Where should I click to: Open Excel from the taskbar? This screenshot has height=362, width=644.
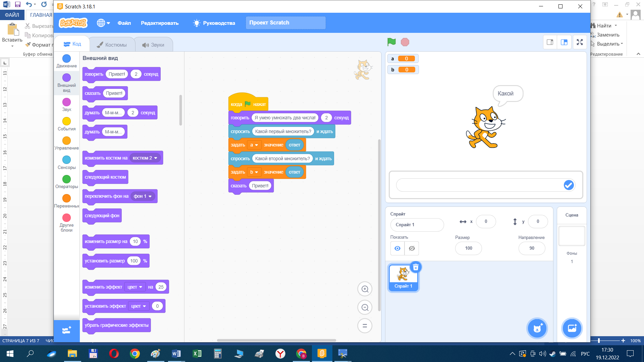point(197,354)
